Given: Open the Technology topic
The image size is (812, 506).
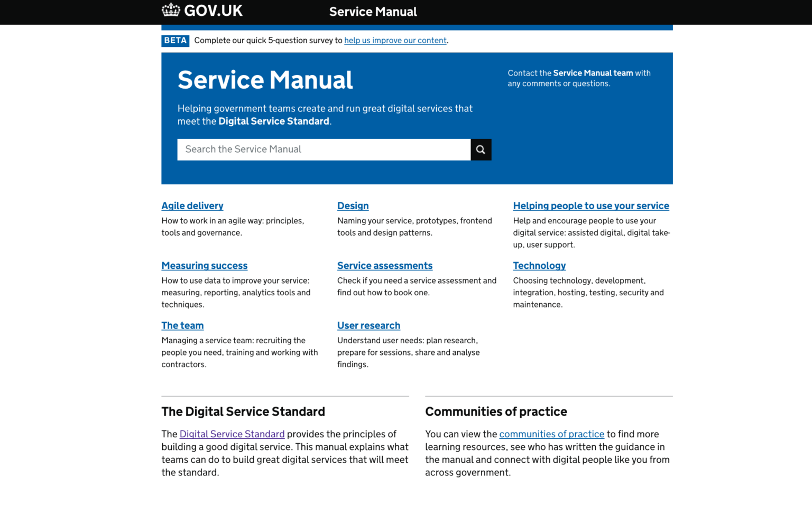Looking at the screenshot, I should point(539,265).
